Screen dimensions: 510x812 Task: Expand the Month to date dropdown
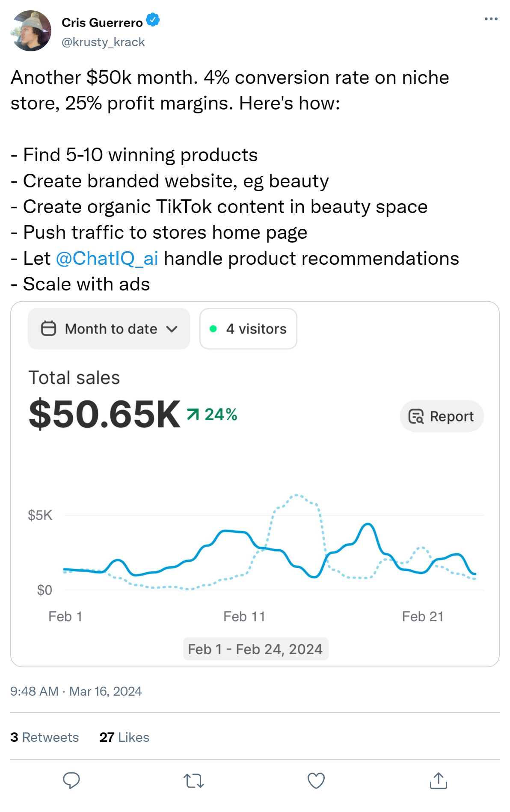tap(109, 329)
